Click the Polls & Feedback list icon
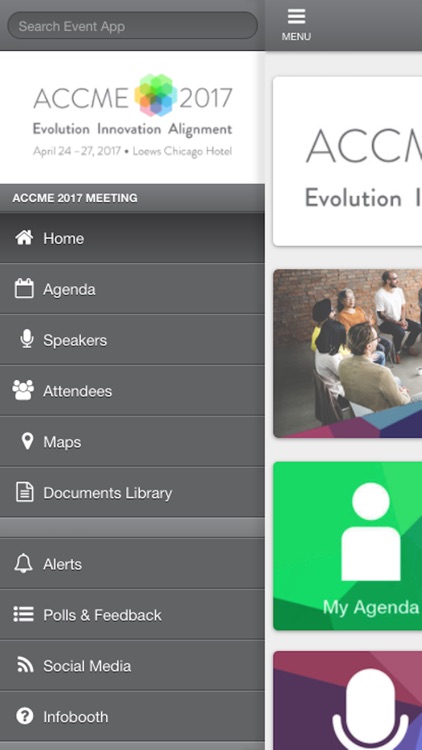 [x=23, y=614]
